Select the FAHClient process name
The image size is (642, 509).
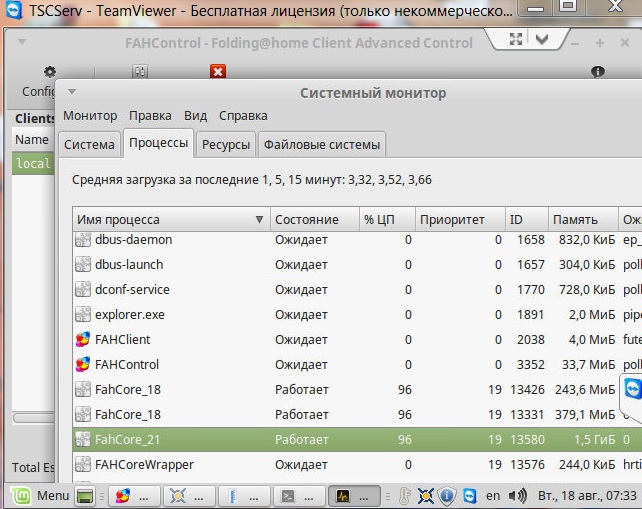tap(122, 339)
